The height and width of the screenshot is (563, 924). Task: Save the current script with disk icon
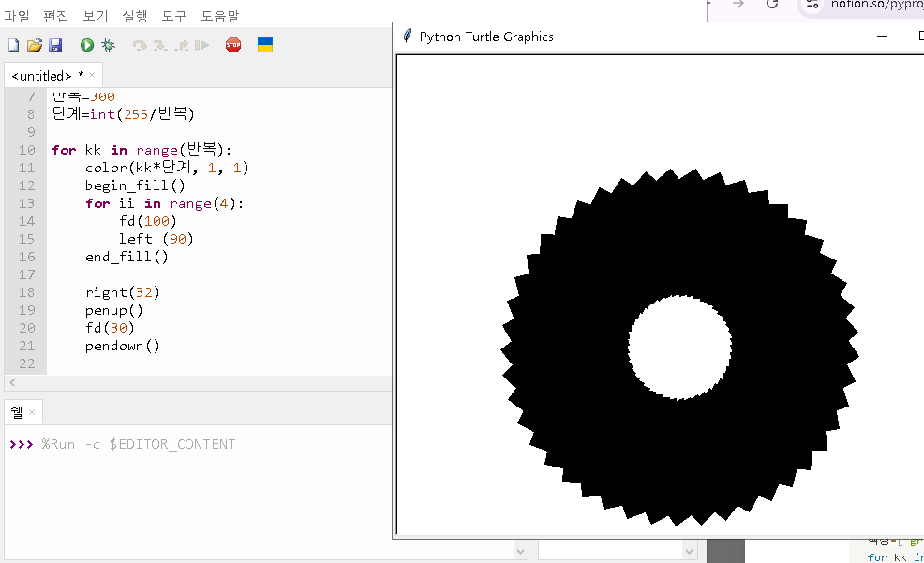click(55, 45)
